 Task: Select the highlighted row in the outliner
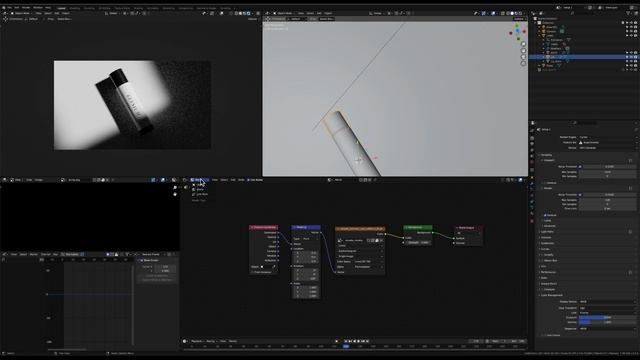[584, 57]
